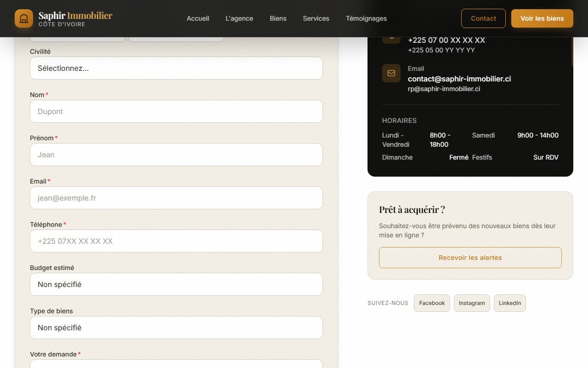Go to the Accueil menu item

tap(198, 18)
